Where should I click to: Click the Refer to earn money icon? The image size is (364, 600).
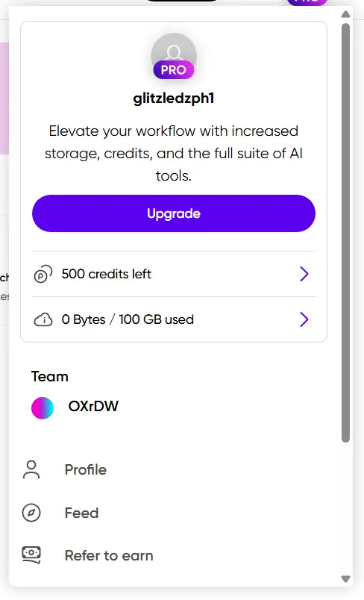(31, 555)
